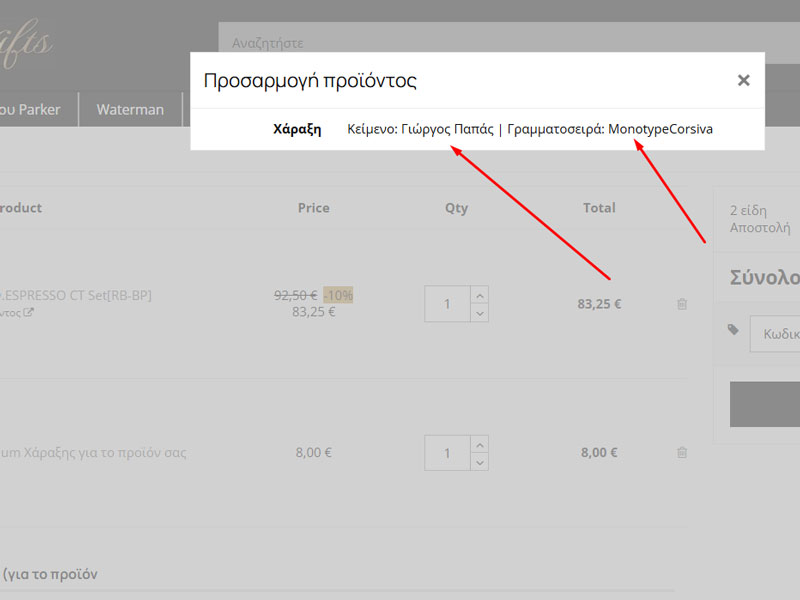Decrease quantity of ESPRESSO CT Set
Viewport: 800px width, 600px height.
(x=480, y=313)
